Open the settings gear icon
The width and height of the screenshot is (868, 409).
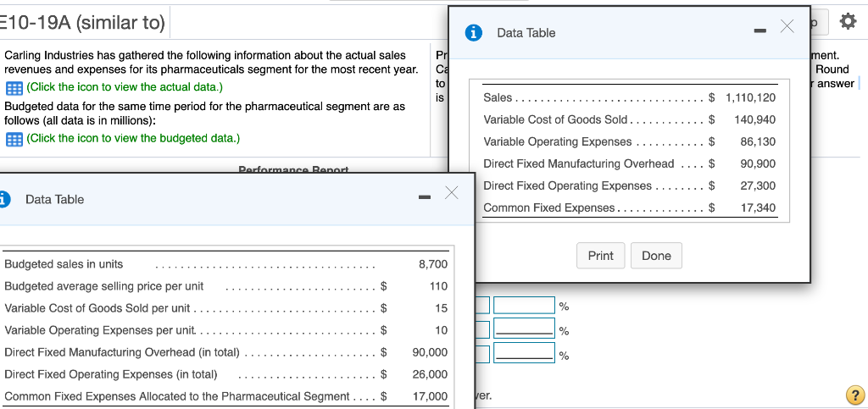848,22
